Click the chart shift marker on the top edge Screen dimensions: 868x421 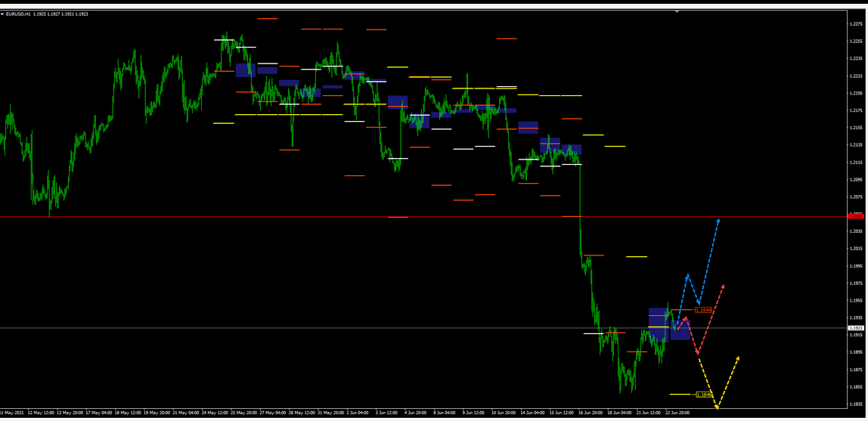pyautogui.click(x=677, y=11)
